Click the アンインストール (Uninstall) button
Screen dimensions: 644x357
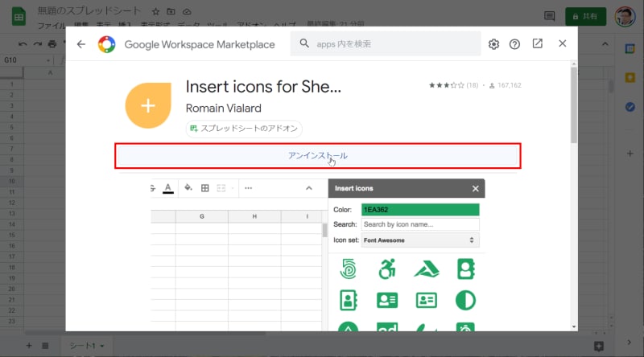pyautogui.click(x=318, y=155)
